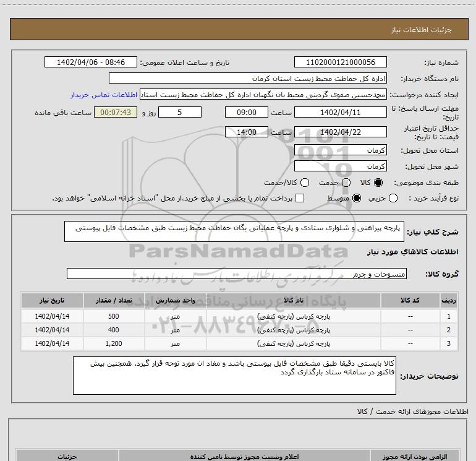Click the جزئیات اطلاعات نیاز title bar
This screenshot has width=476, height=461.
click(239, 29)
